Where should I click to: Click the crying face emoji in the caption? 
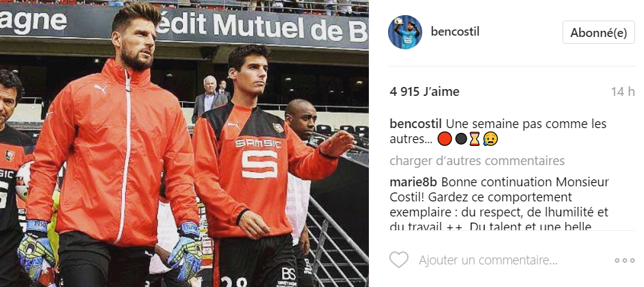tap(490, 139)
